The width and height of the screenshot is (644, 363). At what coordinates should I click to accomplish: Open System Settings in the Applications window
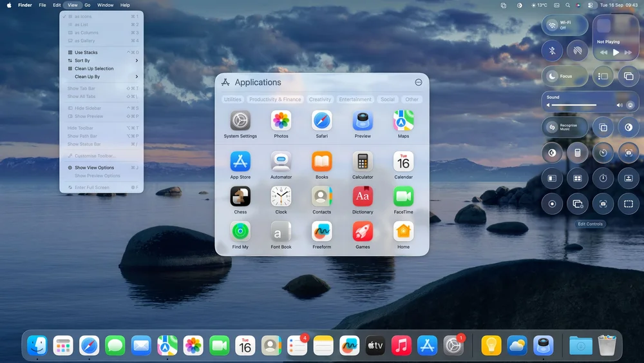(240, 121)
